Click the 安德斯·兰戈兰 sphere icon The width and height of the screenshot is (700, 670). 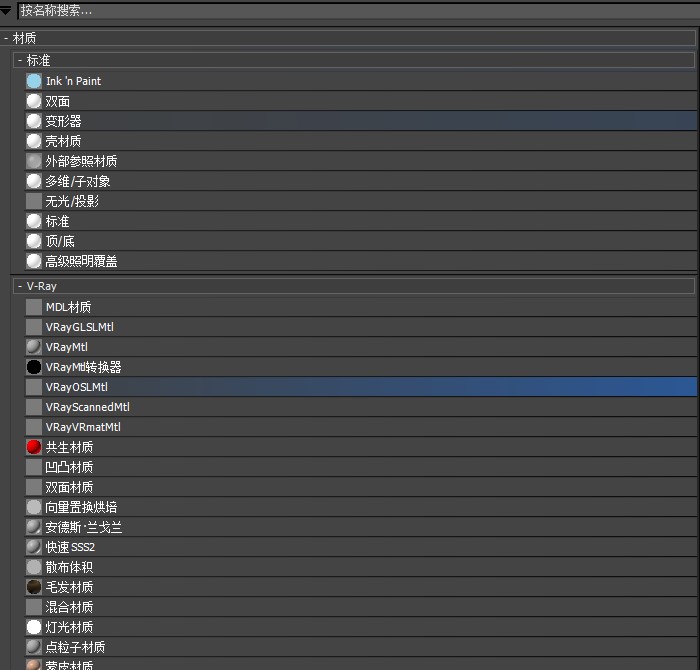click(x=33, y=527)
